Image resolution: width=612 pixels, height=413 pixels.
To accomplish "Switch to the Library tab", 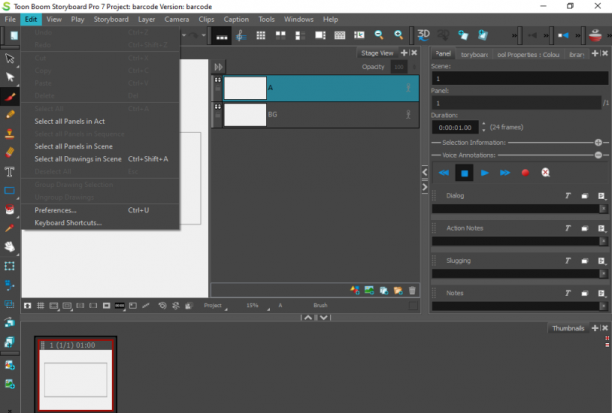I will click(x=576, y=54).
